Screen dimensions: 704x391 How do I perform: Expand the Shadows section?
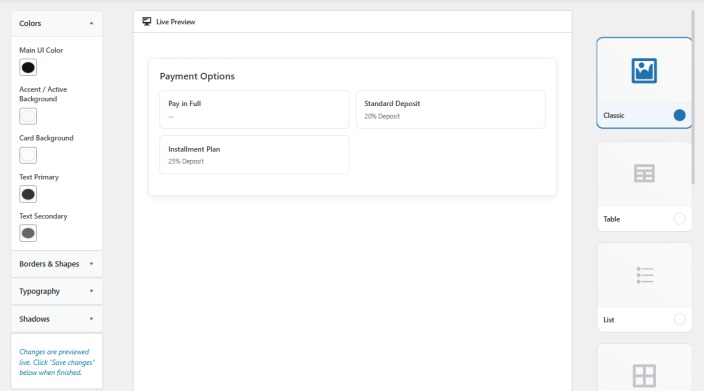point(57,319)
